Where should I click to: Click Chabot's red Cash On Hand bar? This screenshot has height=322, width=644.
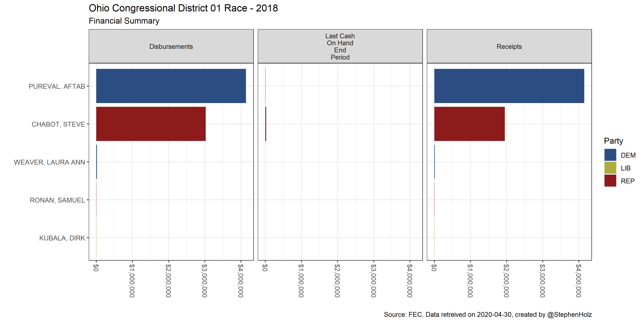click(x=266, y=124)
